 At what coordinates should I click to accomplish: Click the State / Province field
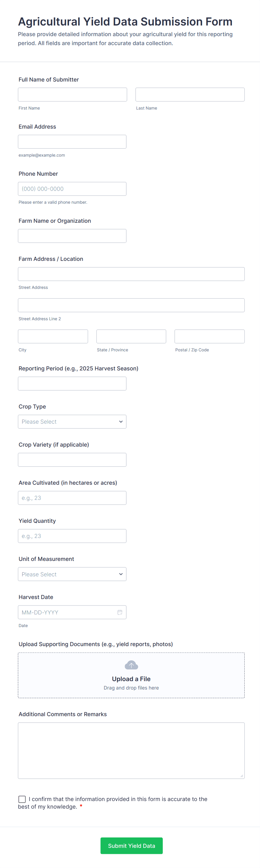[x=131, y=336]
